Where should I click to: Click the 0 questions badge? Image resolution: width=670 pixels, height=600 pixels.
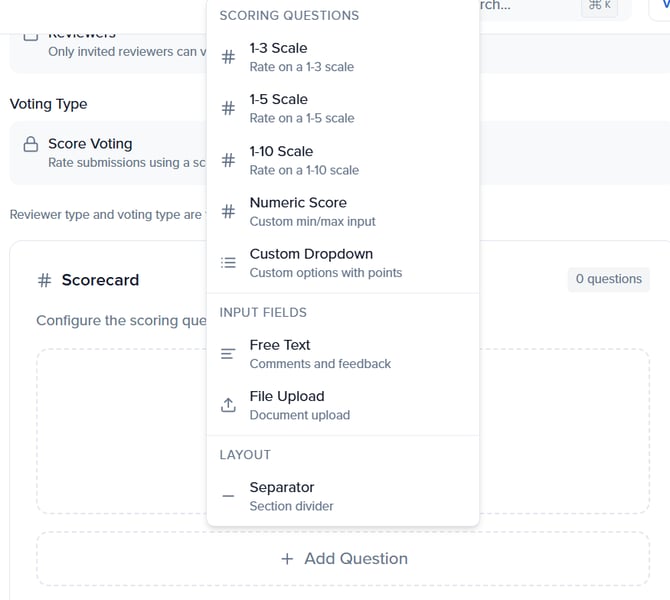point(609,279)
